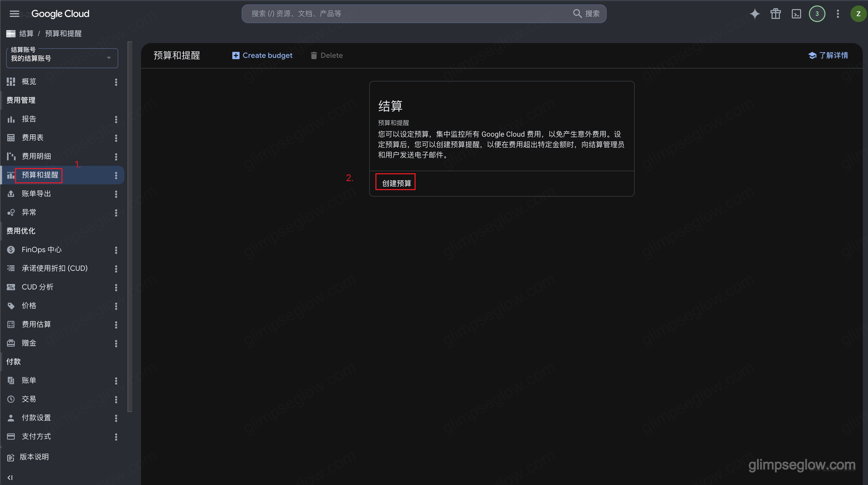
Task: Open options menu next to 支付方式
Action: [116, 437]
